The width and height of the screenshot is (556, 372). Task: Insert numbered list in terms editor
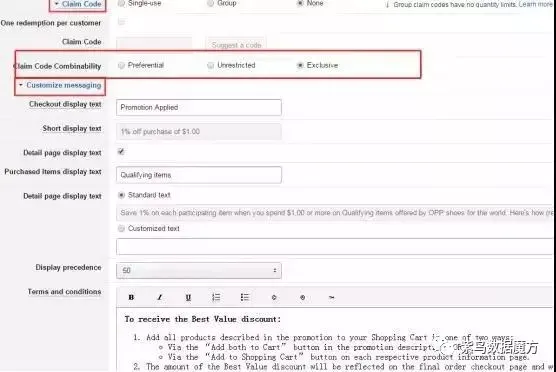216,297
